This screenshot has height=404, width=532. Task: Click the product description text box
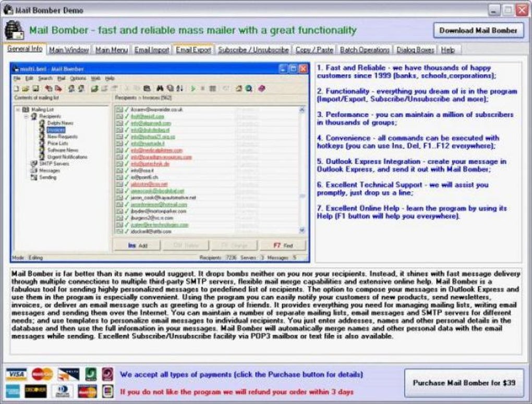click(265, 311)
